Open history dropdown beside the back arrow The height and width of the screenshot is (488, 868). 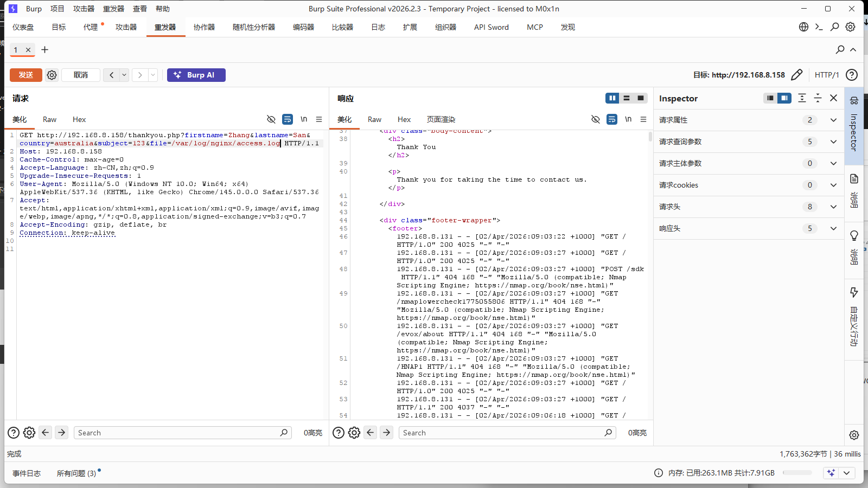[124, 75]
